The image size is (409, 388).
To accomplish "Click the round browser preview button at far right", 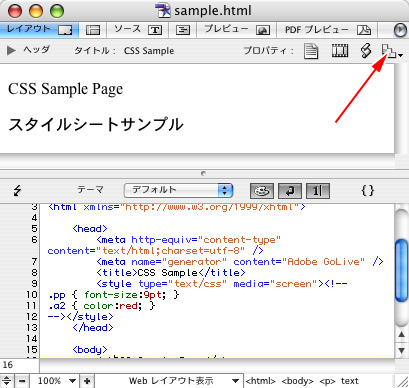I will (x=400, y=30).
